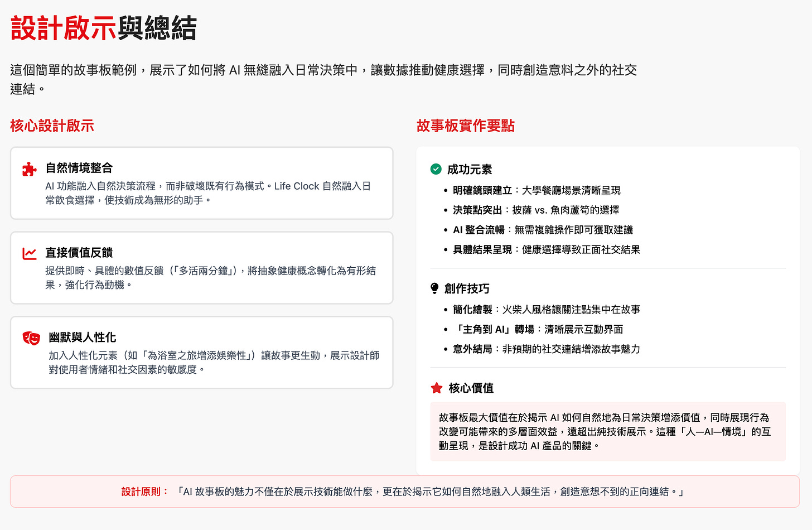
Task: Click the description starting 加入人性化元素
Action: click(214, 362)
